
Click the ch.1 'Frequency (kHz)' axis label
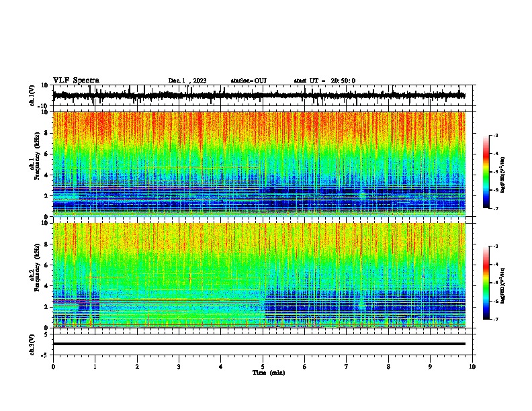[x=37, y=156]
